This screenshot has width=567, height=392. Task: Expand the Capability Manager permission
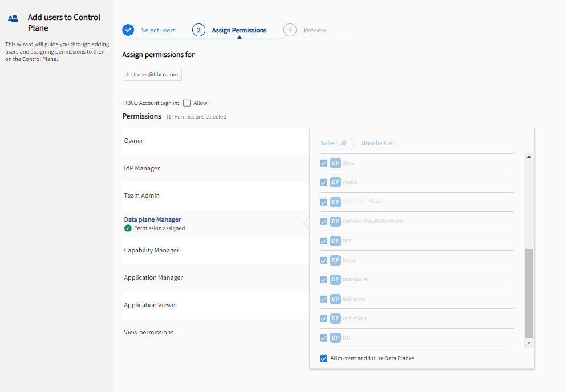(152, 250)
